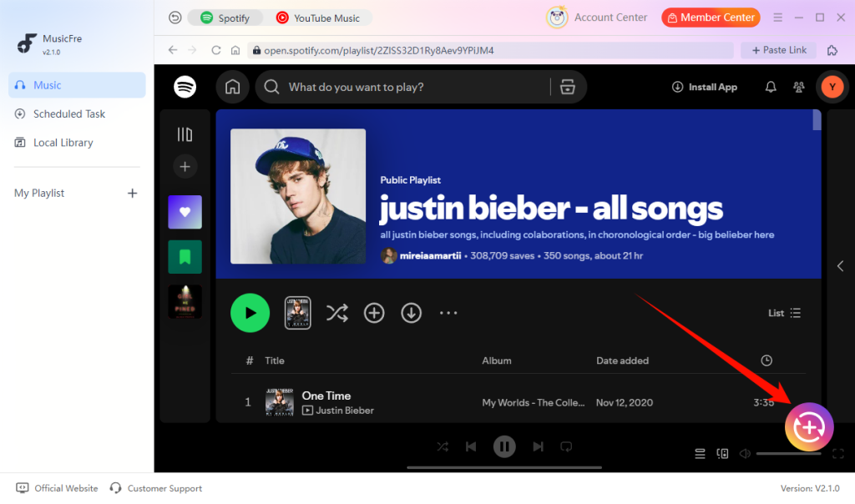
Task: Open Friend Activity icon
Action: pyautogui.click(x=799, y=87)
